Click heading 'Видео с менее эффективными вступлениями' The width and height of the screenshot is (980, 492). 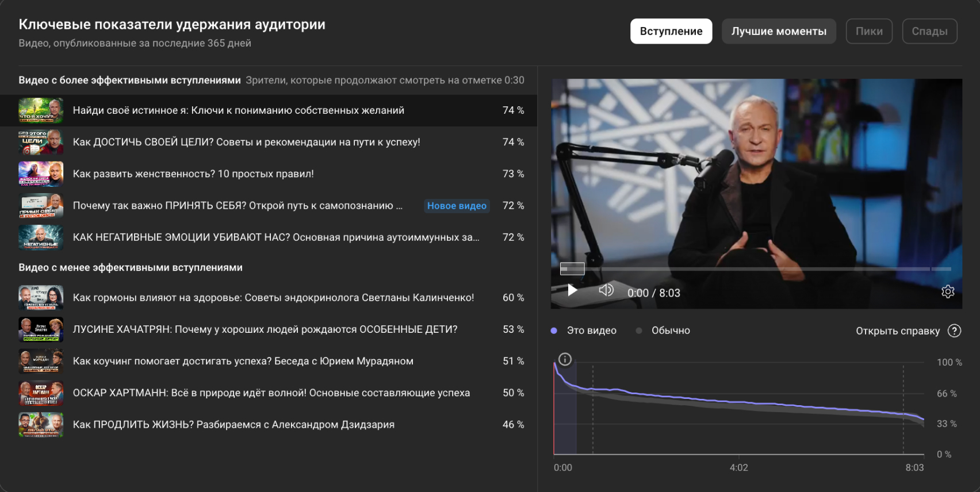pyautogui.click(x=131, y=267)
